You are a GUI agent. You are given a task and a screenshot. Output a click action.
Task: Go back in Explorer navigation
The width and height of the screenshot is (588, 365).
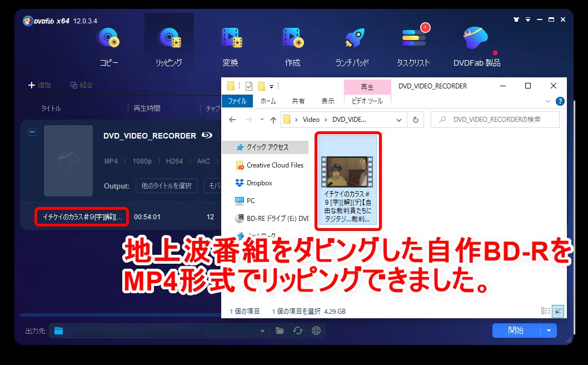tap(232, 120)
